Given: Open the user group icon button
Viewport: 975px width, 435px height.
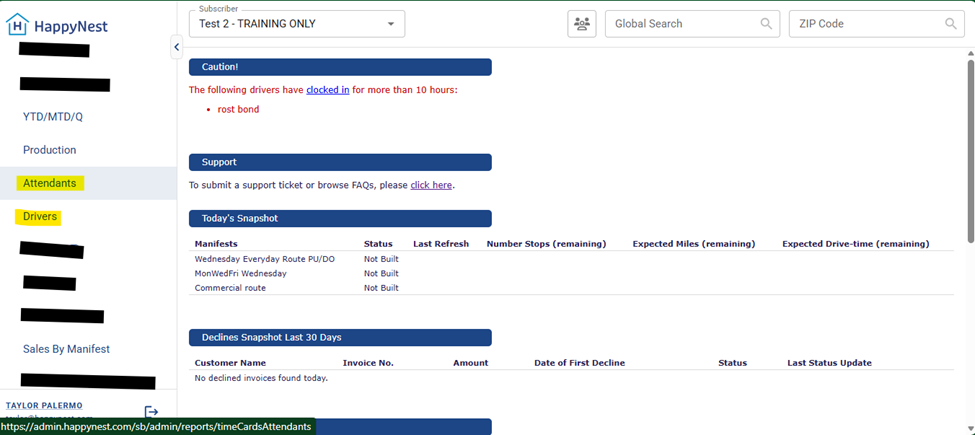Looking at the screenshot, I should click(x=581, y=24).
